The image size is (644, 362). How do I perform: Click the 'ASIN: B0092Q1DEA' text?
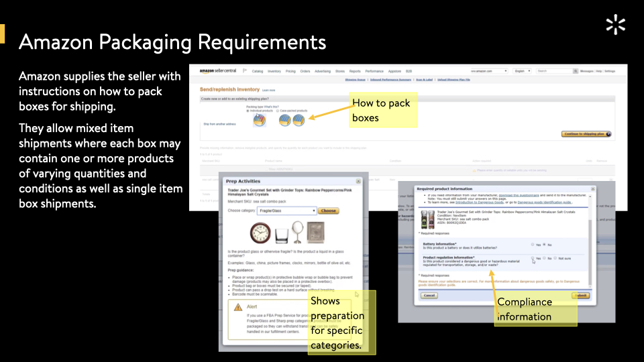(451, 223)
